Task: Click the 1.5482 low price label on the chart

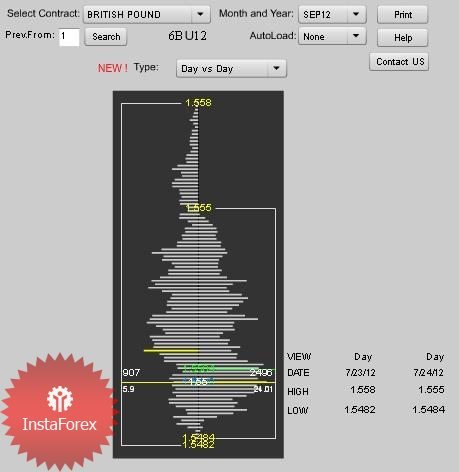Action: 198,445
